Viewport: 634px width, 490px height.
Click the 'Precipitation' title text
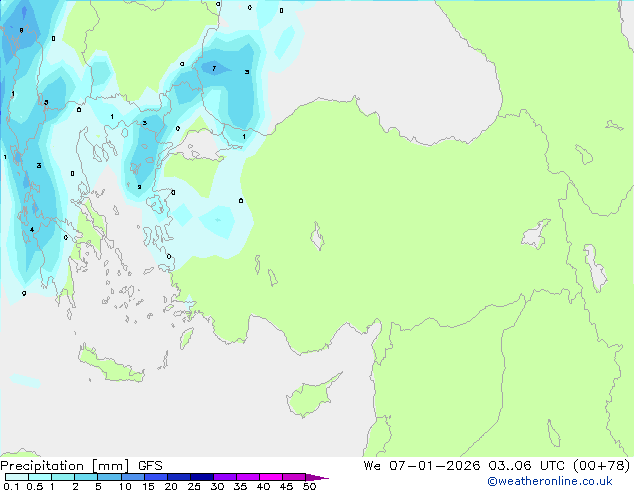42,466
